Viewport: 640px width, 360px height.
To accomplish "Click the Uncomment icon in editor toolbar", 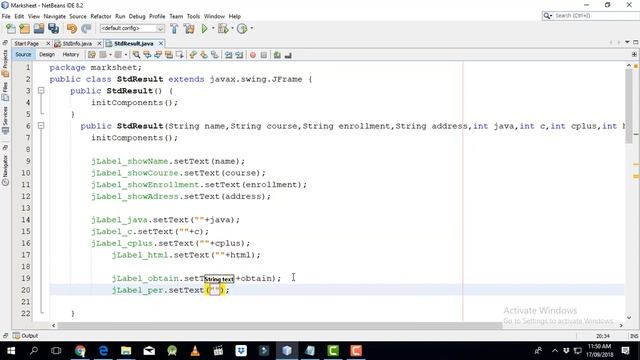I will [288, 55].
